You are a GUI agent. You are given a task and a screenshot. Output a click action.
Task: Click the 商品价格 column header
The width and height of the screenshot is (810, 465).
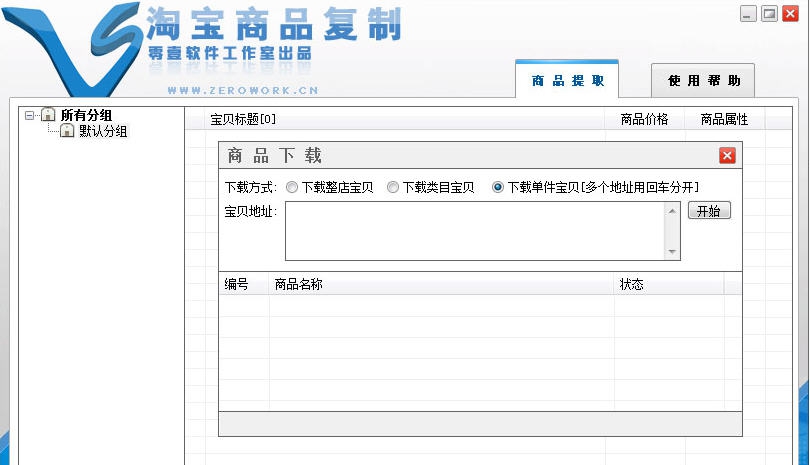tap(645, 119)
